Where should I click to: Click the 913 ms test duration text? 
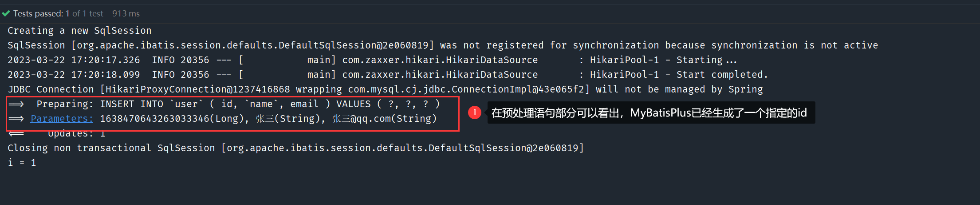[126, 13]
